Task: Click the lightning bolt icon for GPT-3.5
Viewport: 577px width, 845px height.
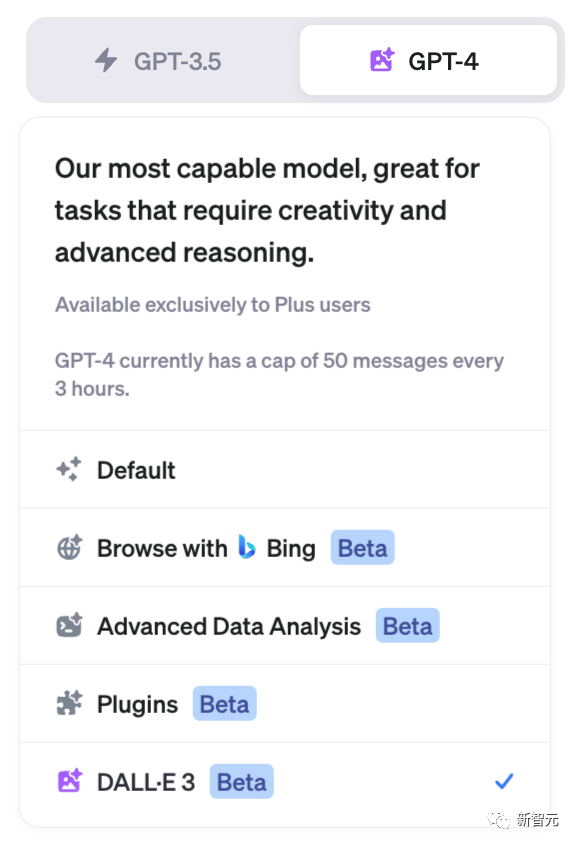Action: 106,60
